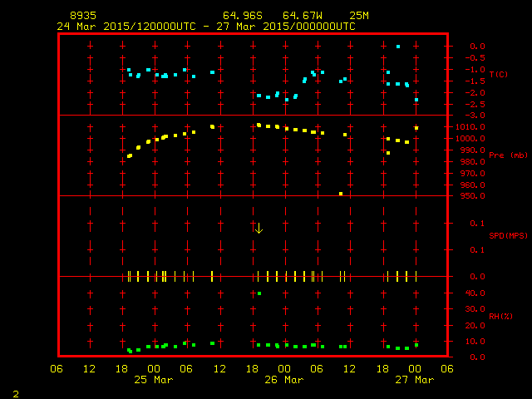Click the white arrow in wind panel
The image size is (532, 399).
(x=259, y=228)
